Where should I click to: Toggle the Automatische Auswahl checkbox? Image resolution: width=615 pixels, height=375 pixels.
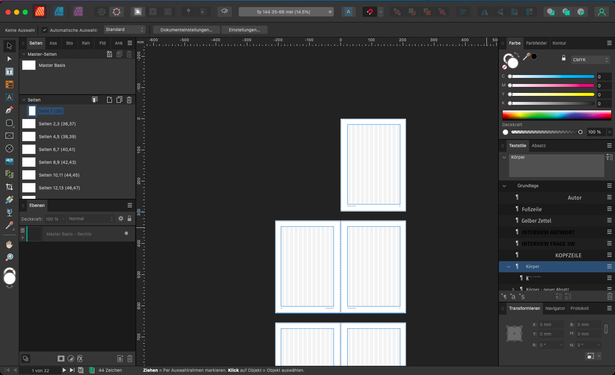tap(45, 30)
